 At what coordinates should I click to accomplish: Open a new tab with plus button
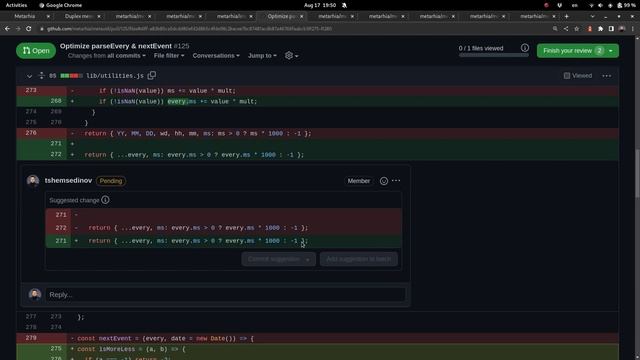[x=567, y=16]
